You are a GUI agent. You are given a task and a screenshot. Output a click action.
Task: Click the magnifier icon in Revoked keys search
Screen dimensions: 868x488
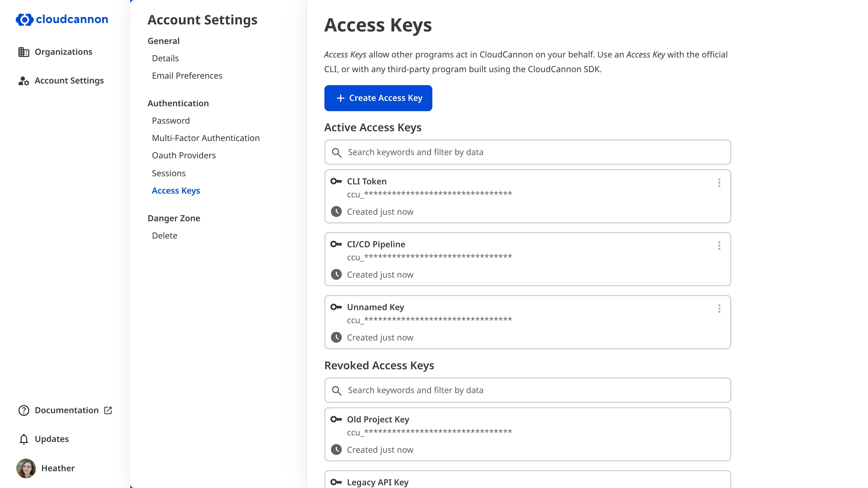336,391
